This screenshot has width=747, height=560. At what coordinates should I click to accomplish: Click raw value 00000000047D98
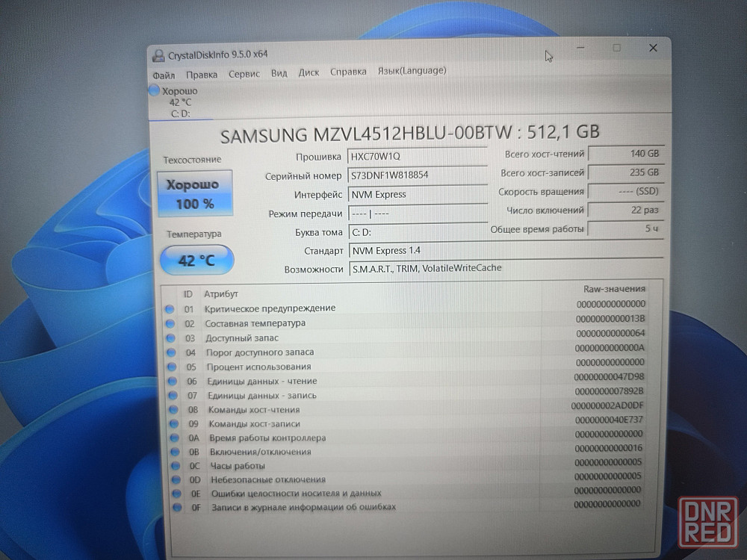[610, 376]
